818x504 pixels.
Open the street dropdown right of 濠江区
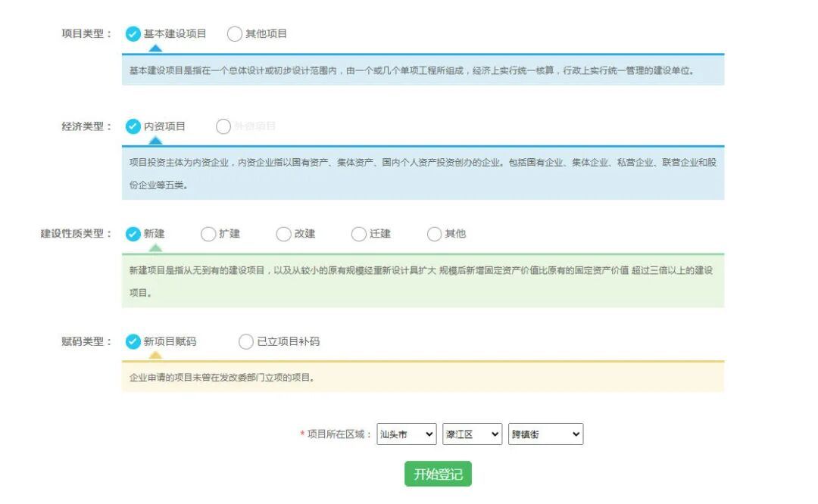(x=545, y=434)
